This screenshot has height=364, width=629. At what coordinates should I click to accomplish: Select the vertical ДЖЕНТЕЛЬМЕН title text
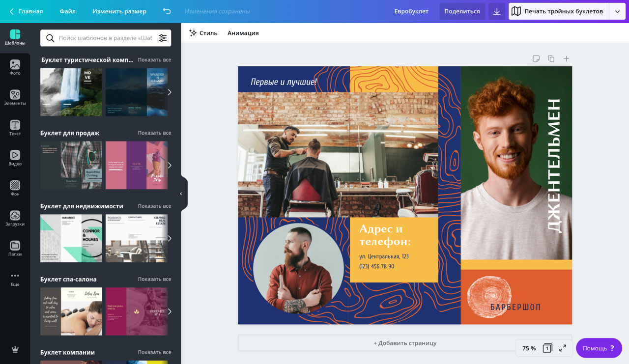[554, 166]
